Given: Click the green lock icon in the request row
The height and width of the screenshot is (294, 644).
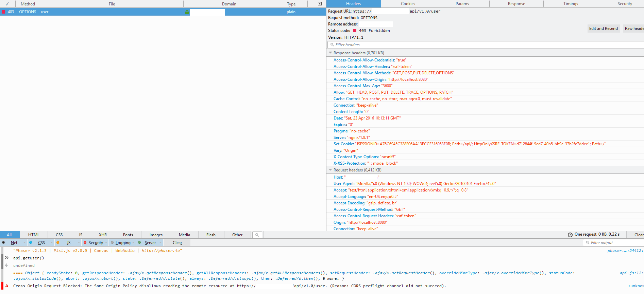Looking at the screenshot, I should pyautogui.click(x=187, y=12).
